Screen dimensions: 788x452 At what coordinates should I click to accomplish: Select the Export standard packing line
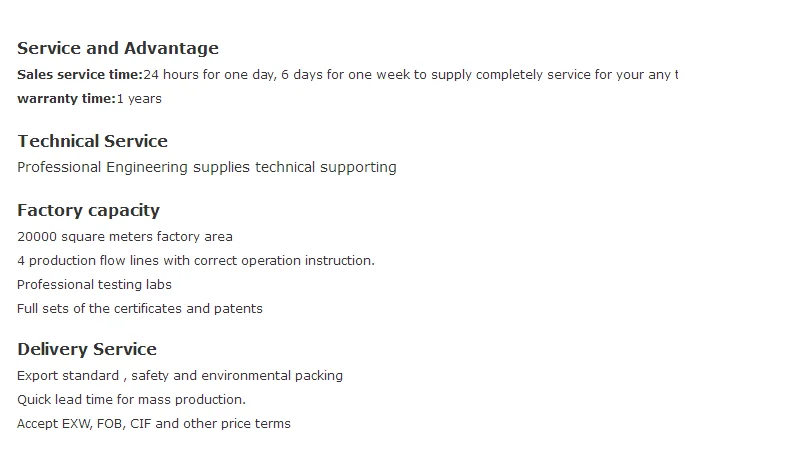tap(180, 376)
